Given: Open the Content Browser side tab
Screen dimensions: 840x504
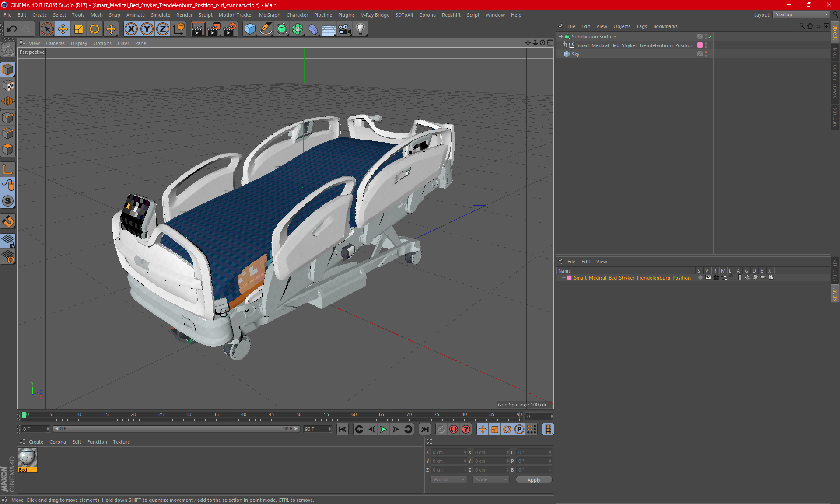Looking at the screenshot, I should click(835, 83).
